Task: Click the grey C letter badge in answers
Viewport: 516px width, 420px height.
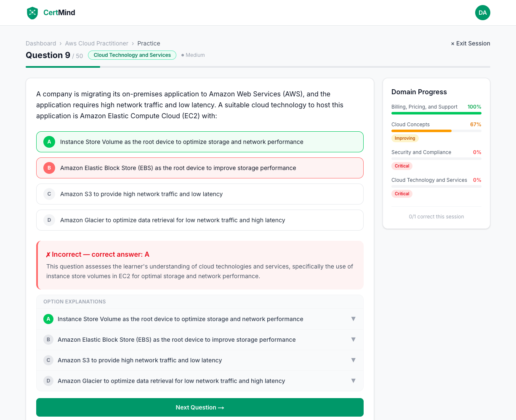Action: click(49, 194)
